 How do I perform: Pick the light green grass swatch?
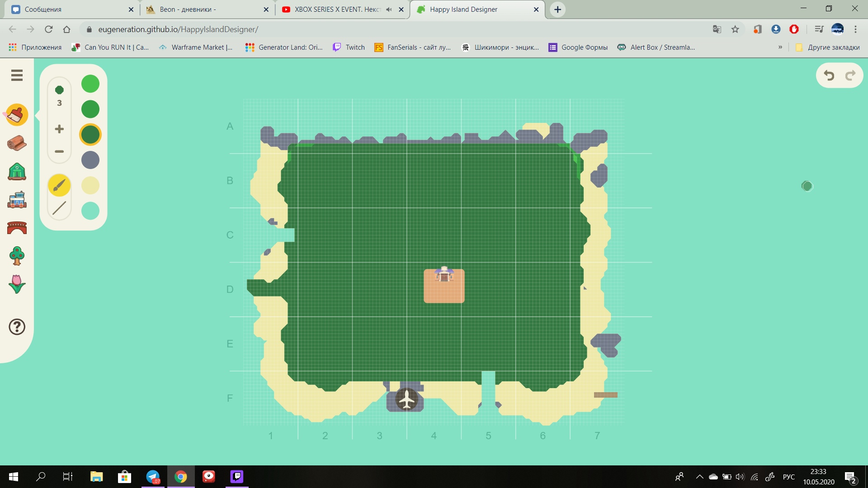click(90, 84)
